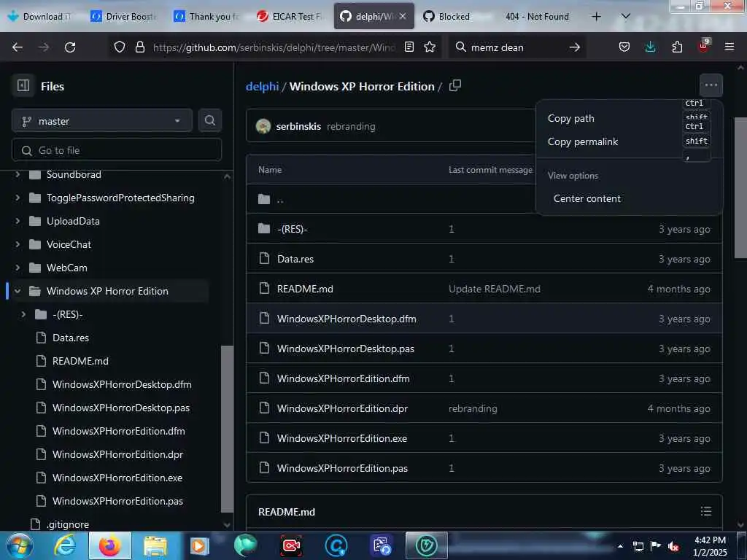This screenshot has height=560, width=747.
Task: Open the three-dots more options button
Action: point(711,85)
